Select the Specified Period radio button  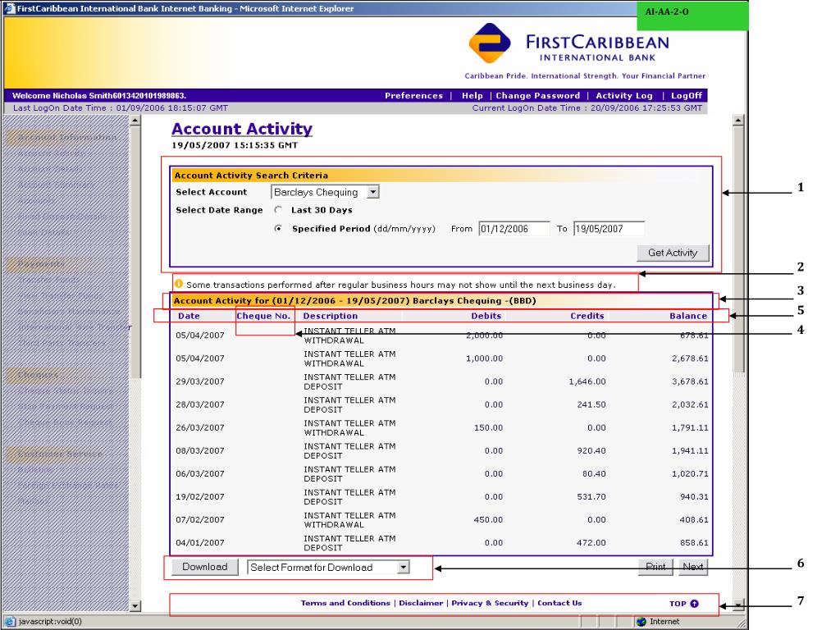click(x=278, y=229)
